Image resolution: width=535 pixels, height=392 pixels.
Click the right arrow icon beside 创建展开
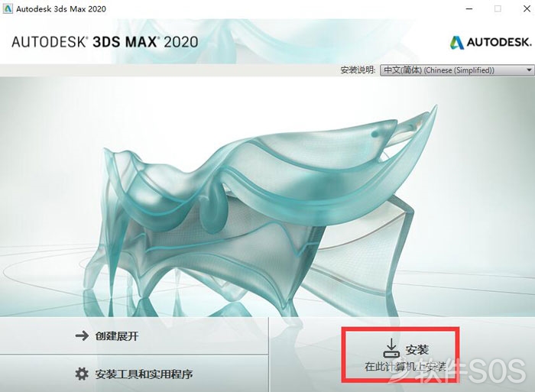point(82,336)
